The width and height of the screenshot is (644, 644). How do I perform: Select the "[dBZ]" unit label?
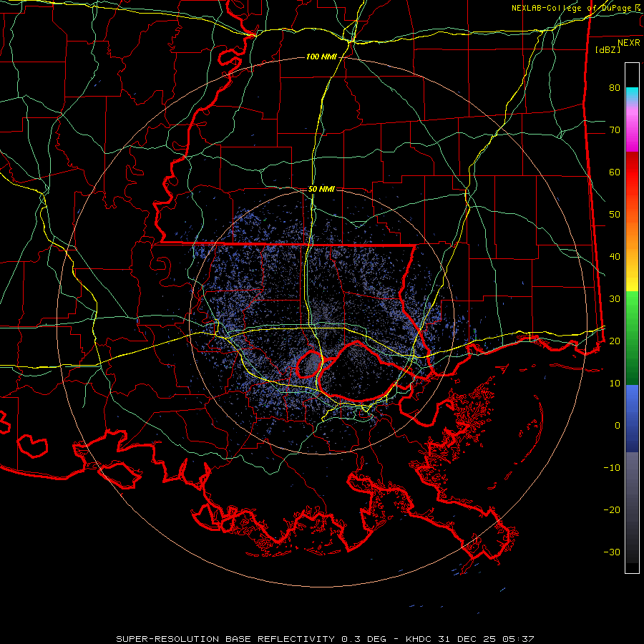pos(608,49)
